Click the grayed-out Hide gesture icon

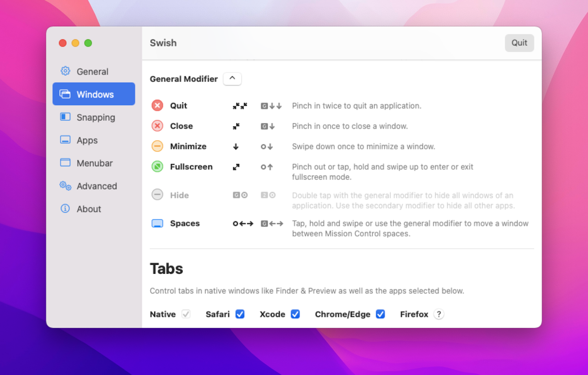(x=157, y=195)
